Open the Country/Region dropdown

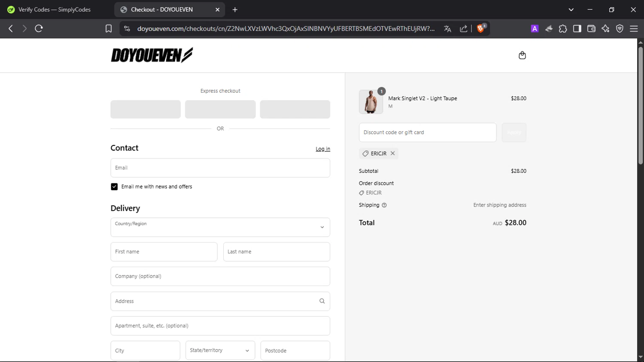tap(220, 227)
